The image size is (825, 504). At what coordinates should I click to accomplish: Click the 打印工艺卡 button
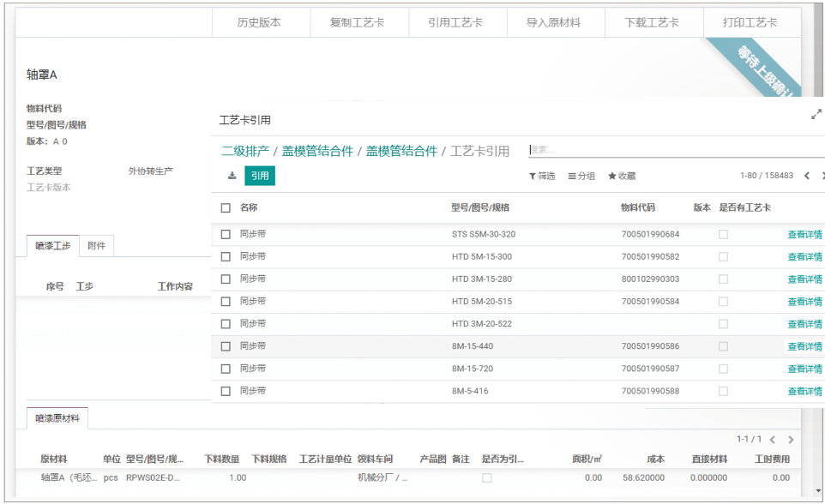750,22
